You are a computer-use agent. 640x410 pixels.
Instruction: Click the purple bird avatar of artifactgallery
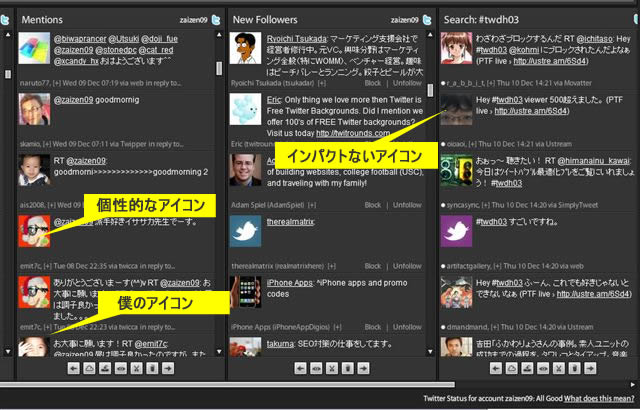[456, 231]
